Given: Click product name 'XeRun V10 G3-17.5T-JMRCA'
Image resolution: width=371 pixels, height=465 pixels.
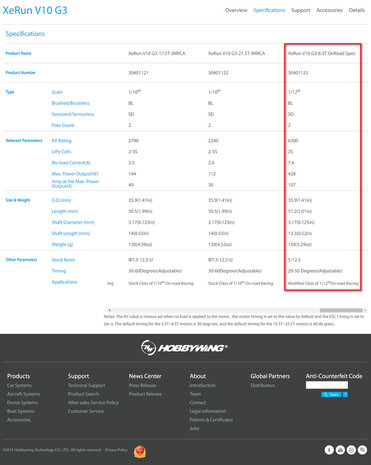Looking at the screenshot, I should pyautogui.click(x=157, y=53).
